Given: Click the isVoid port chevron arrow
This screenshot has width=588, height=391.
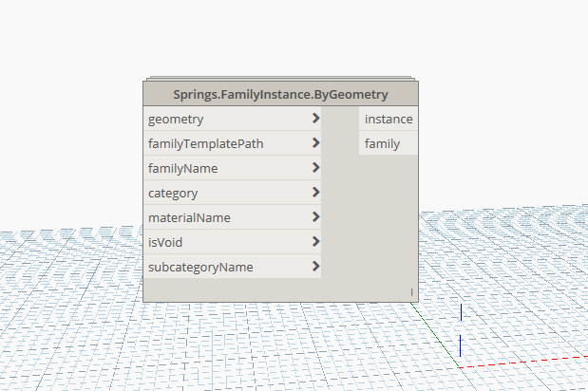Looking at the screenshot, I should 314,242.
